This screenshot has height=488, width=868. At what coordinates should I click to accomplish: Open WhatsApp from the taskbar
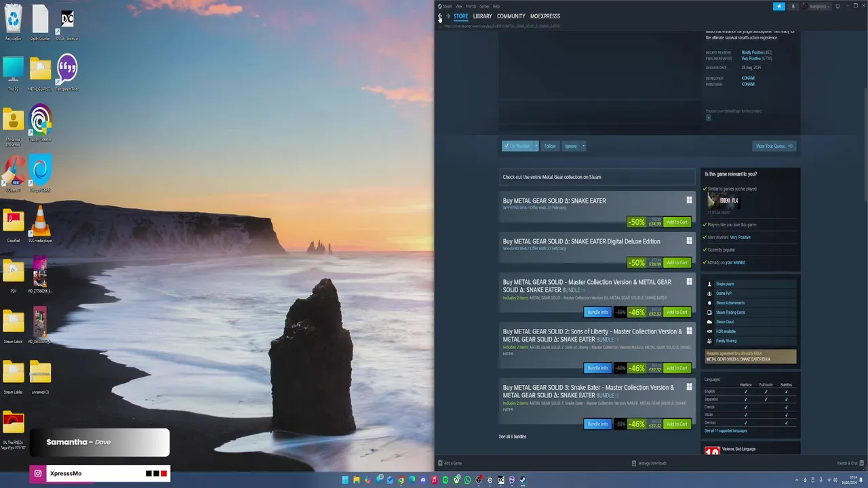(x=467, y=480)
